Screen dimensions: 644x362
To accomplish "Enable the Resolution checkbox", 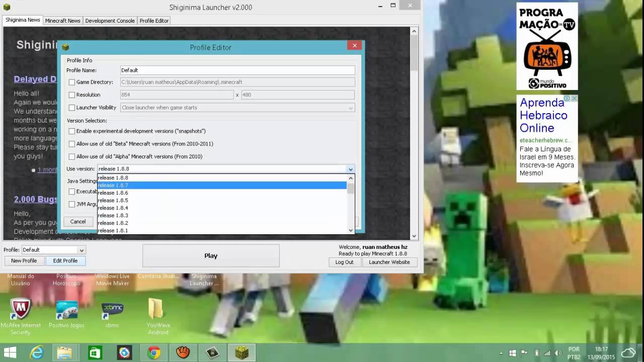I will coord(72,95).
